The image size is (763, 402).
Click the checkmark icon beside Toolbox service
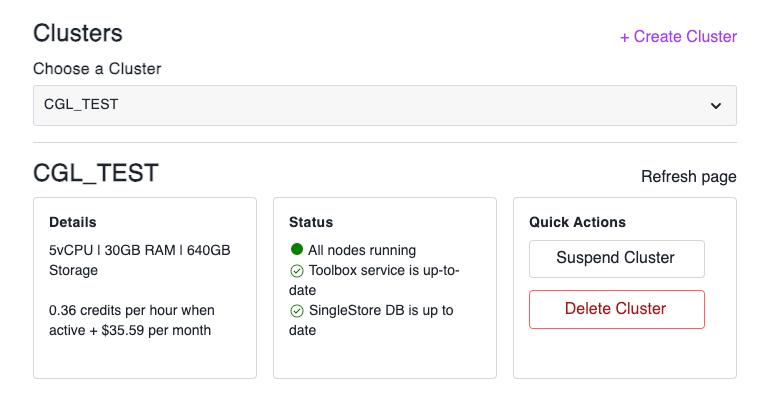point(296,271)
